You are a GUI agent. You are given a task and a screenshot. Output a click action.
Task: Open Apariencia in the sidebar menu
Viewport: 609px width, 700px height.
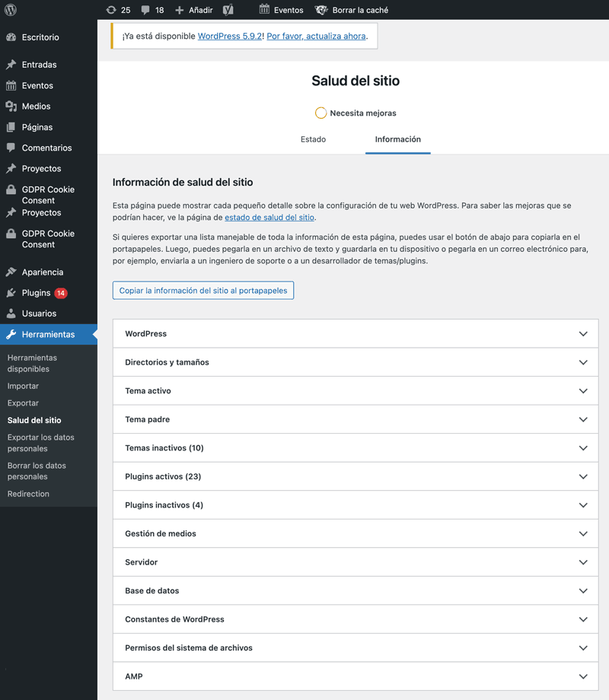[x=43, y=272]
